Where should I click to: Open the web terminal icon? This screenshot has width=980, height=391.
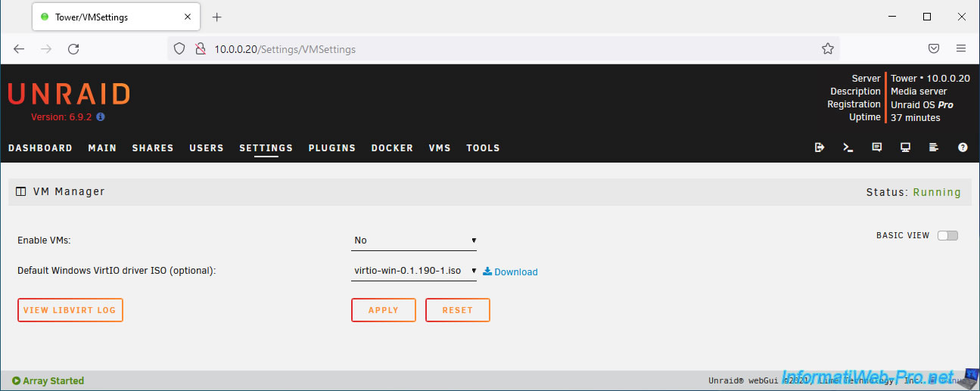[848, 147]
